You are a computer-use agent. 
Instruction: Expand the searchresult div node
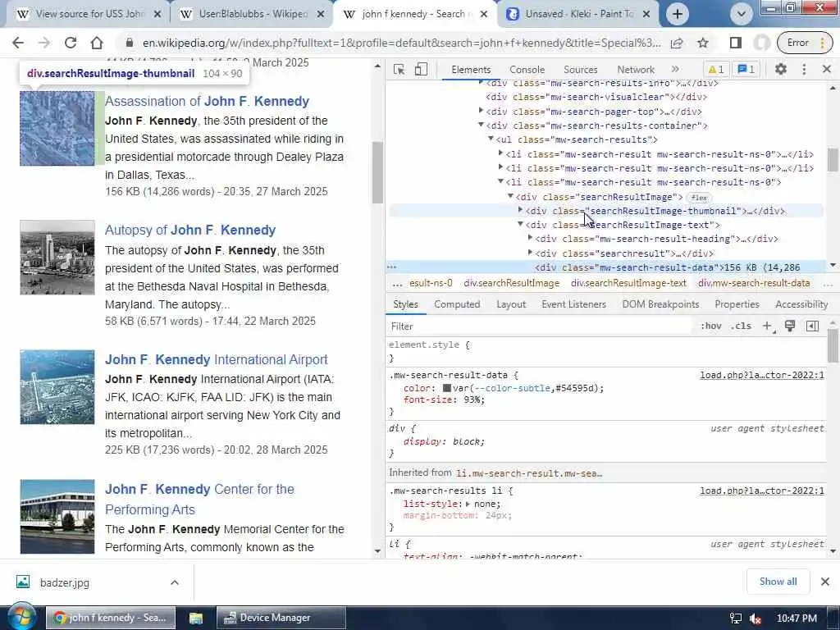531,253
